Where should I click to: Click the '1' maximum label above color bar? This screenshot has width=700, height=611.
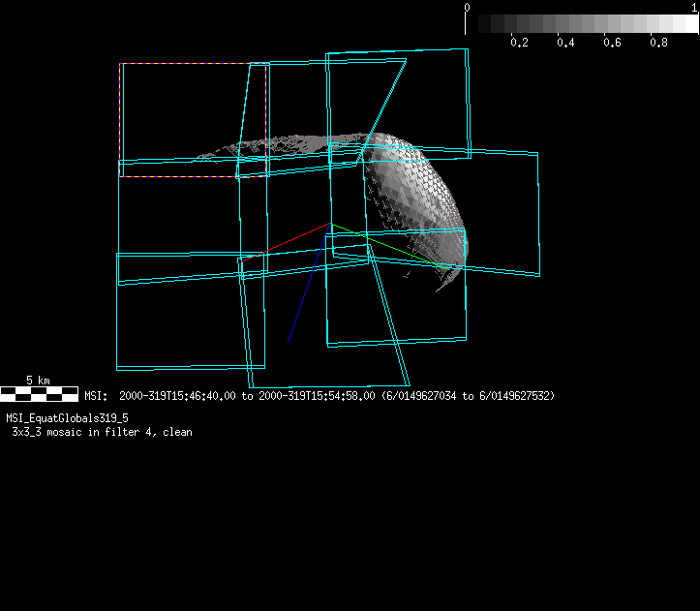[694, 7]
